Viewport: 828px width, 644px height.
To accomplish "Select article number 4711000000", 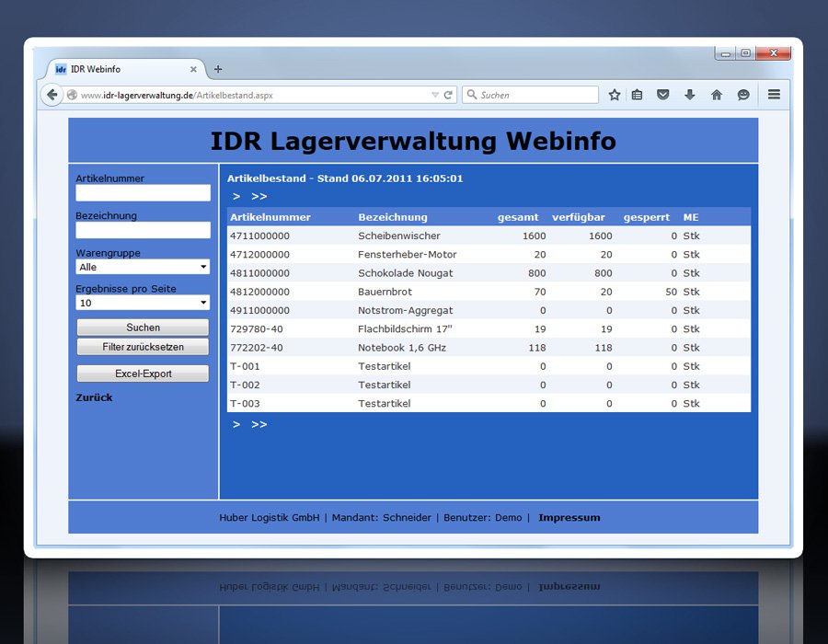I will pyautogui.click(x=259, y=236).
